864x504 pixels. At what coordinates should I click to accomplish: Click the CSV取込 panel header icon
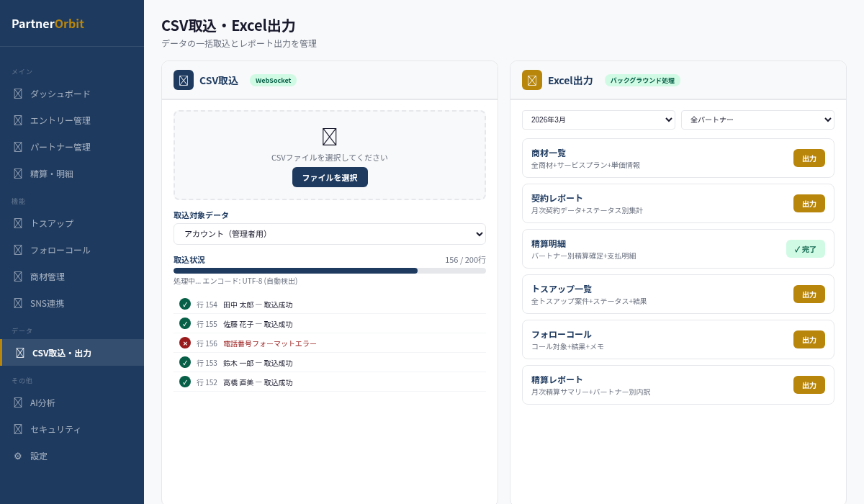click(184, 80)
